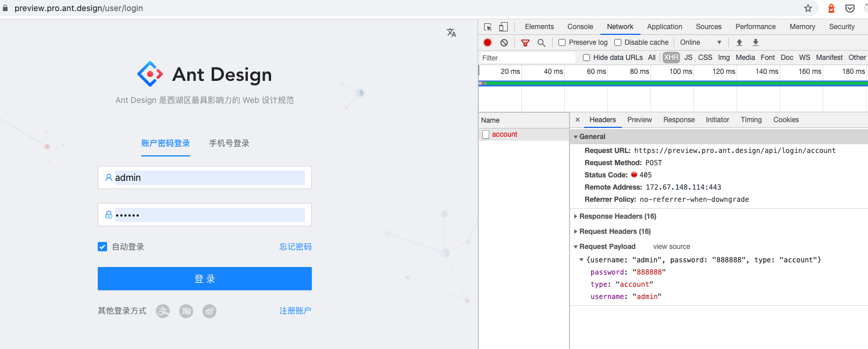This screenshot has height=349, width=868.
Task: Open the Online throttling dropdown
Action: click(700, 42)
